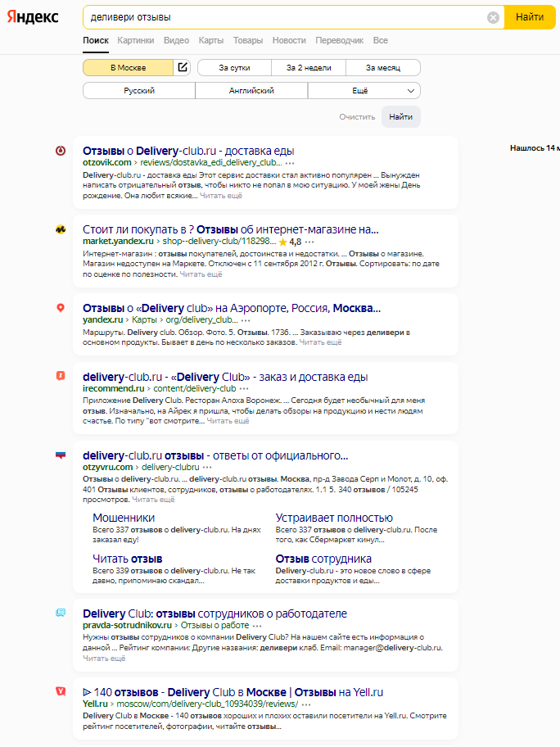This screenshot has width=560, height=747.
Task: Click the Яндекс logo
Action: tap(33, 17)
